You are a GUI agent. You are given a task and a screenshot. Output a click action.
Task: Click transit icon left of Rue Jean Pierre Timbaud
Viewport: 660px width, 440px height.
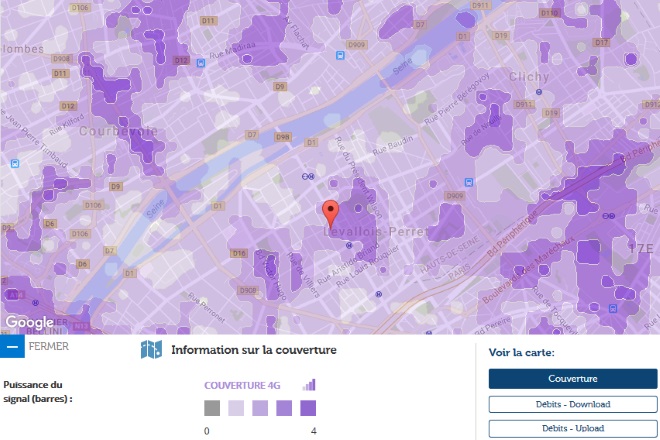pyautogui.click(x=15, y=163)
